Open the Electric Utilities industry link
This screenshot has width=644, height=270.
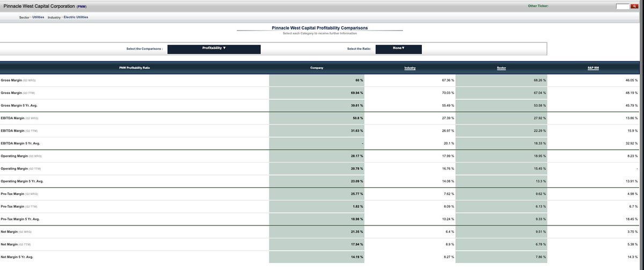point(76,17)
